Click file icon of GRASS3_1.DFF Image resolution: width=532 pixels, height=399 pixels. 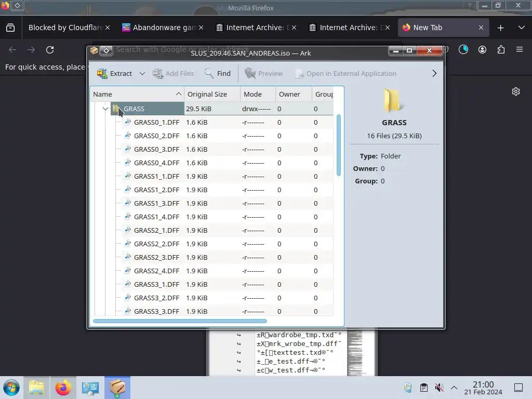point(128,284)
